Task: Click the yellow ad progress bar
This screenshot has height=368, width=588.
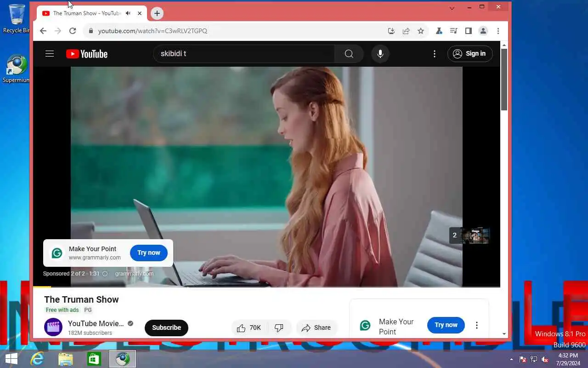Action: 42,287
